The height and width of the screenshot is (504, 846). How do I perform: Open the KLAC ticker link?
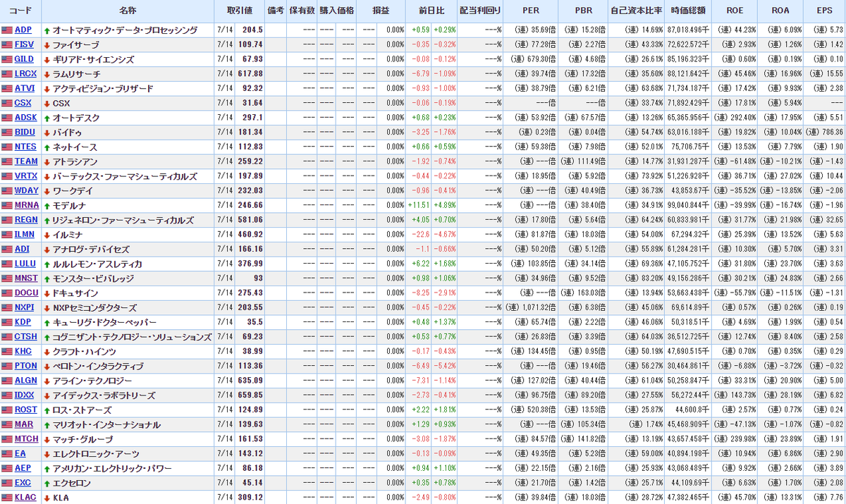[x=26, y=498]
